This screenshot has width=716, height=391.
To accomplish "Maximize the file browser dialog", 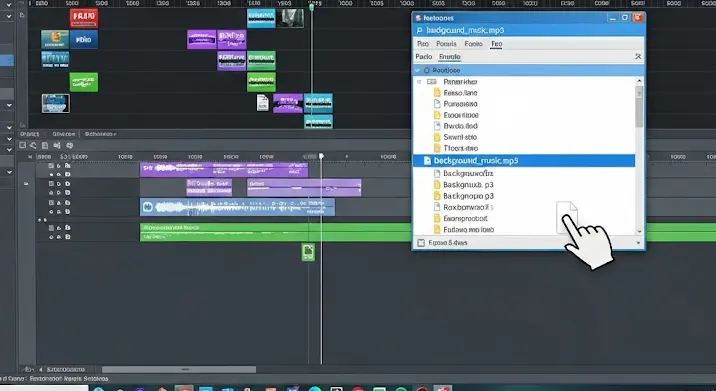I will point(625,18).
